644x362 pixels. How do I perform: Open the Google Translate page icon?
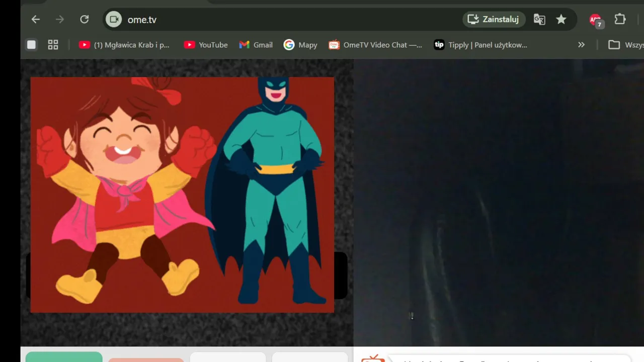pos(539,20)
